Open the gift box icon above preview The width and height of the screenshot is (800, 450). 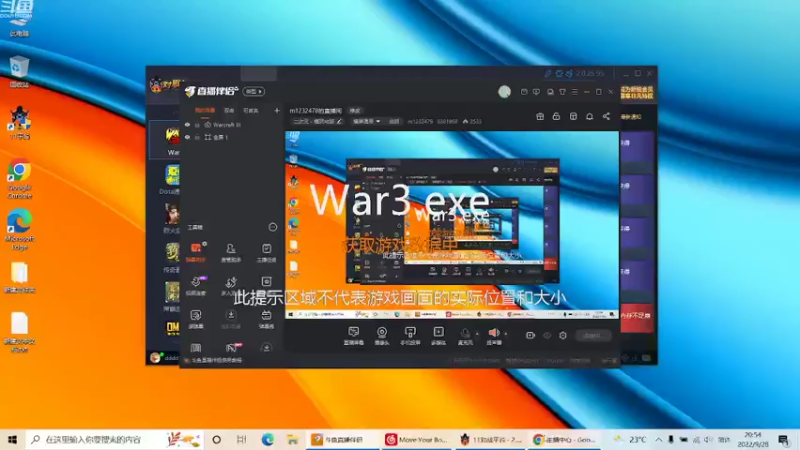click(540, 116)
